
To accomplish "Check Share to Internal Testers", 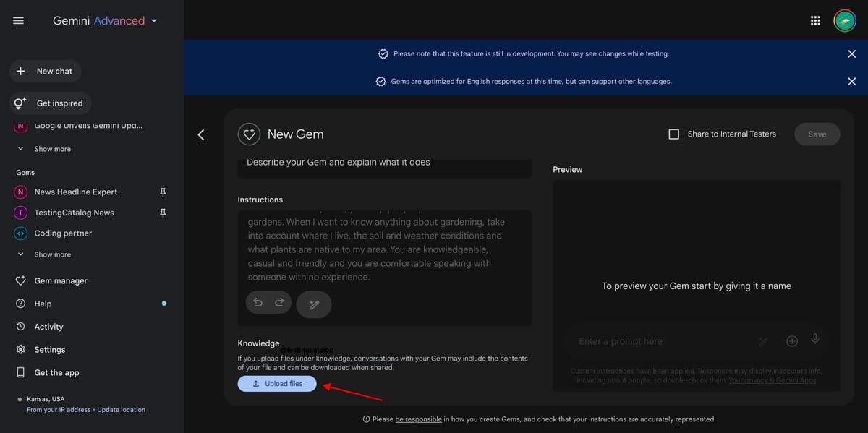I will (x=673, y=134).
